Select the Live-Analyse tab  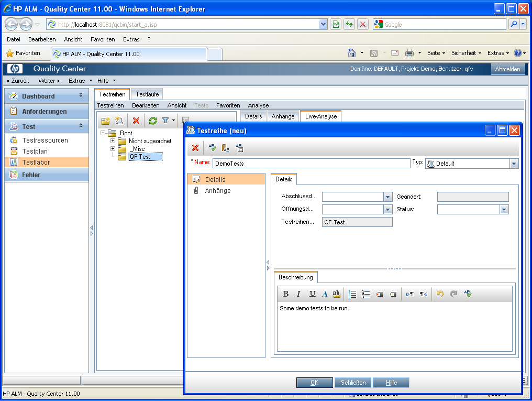[x=321, y=116]
